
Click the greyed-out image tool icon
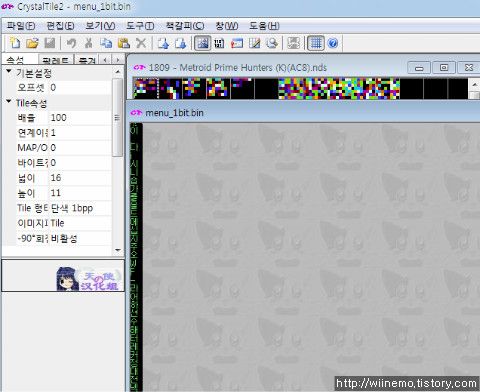click(x=293, y=43)
